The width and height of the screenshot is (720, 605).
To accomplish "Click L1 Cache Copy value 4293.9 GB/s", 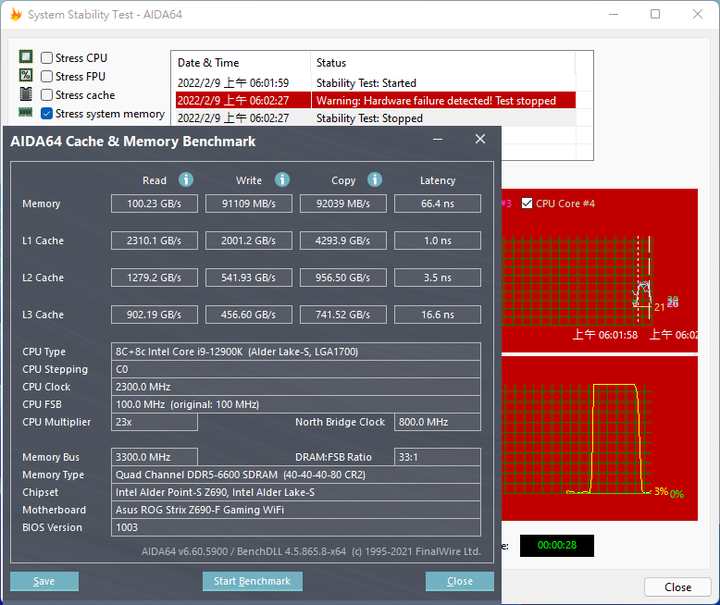I will (343, 241).
